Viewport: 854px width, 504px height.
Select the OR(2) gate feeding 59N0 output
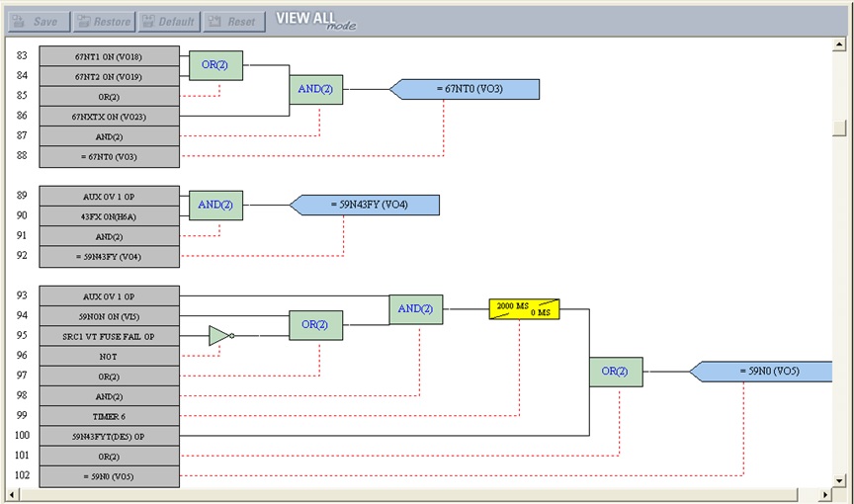click(615, 373)
